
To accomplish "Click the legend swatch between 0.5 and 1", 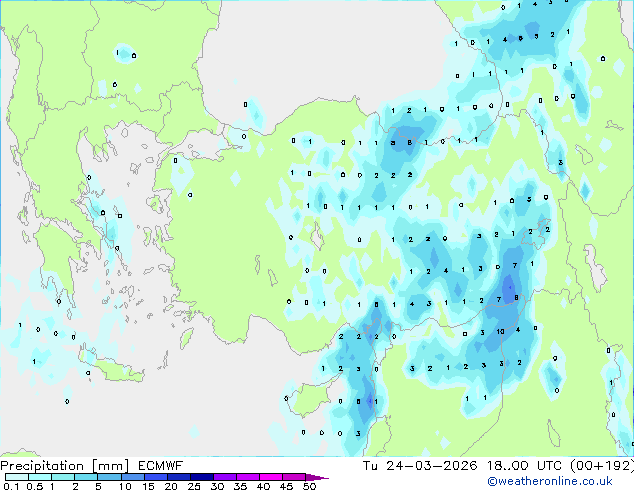I will [x=40, y=477].
